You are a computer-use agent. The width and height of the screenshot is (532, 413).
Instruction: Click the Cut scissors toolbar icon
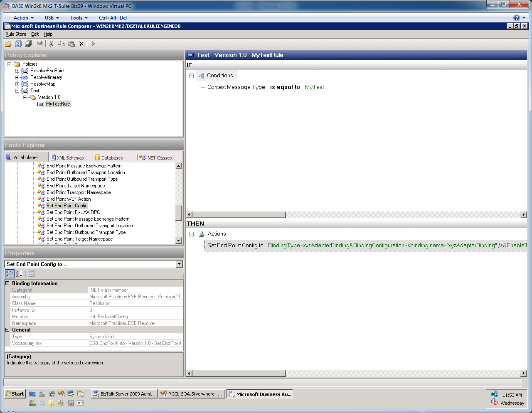pos(51,44)
